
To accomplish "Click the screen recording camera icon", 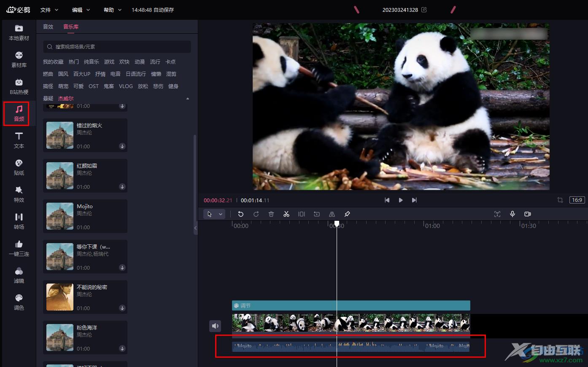I will [x=528, y=214].
